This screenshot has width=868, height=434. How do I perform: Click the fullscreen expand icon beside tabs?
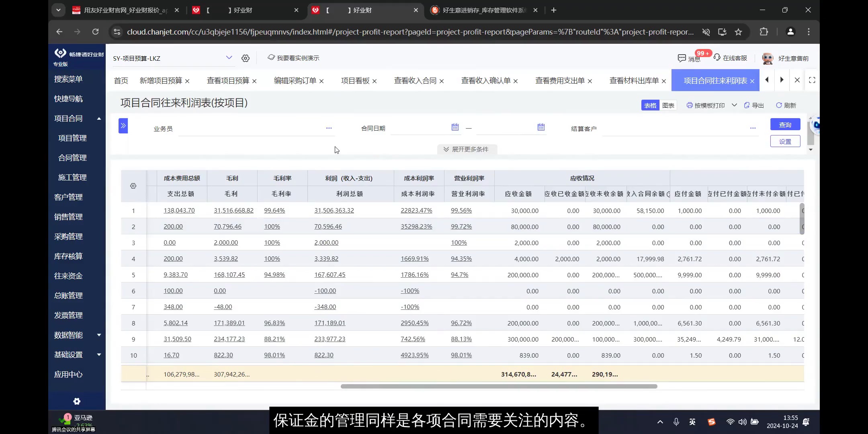click(812, 80)
